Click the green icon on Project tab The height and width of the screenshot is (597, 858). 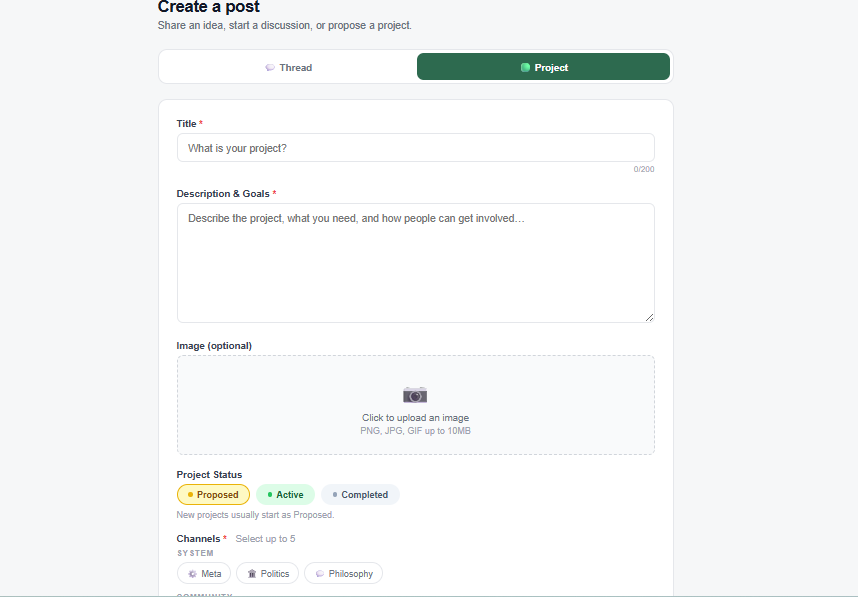(525, 68)
